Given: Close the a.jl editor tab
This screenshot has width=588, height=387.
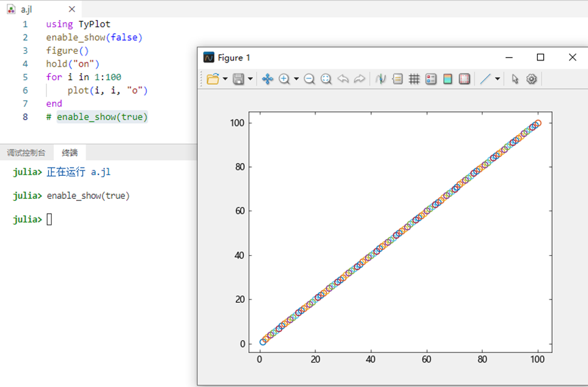Looking at the screenshot, I should pos(72,9).
